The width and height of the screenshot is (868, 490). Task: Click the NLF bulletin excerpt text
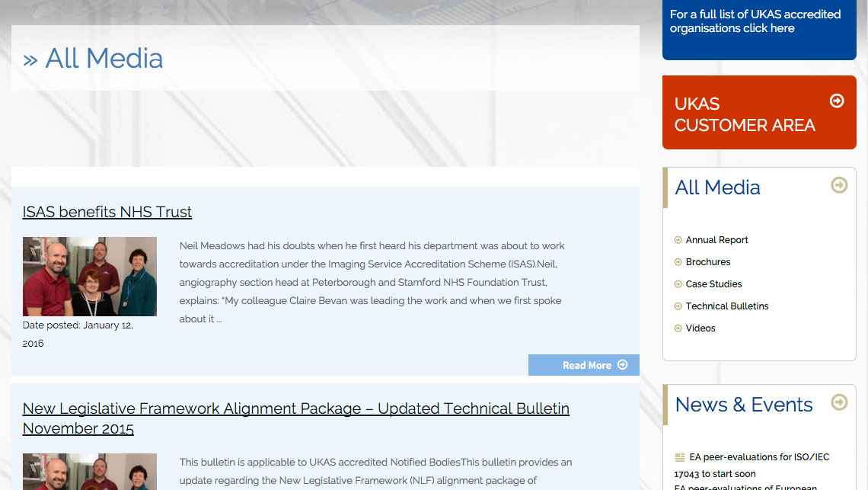[x=376, y=472]
